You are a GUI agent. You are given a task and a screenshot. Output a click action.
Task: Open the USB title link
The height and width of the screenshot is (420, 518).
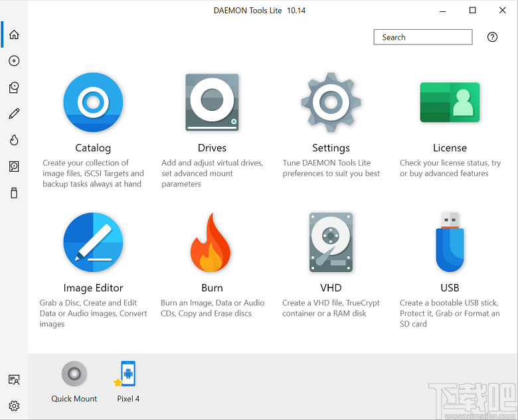450,288
